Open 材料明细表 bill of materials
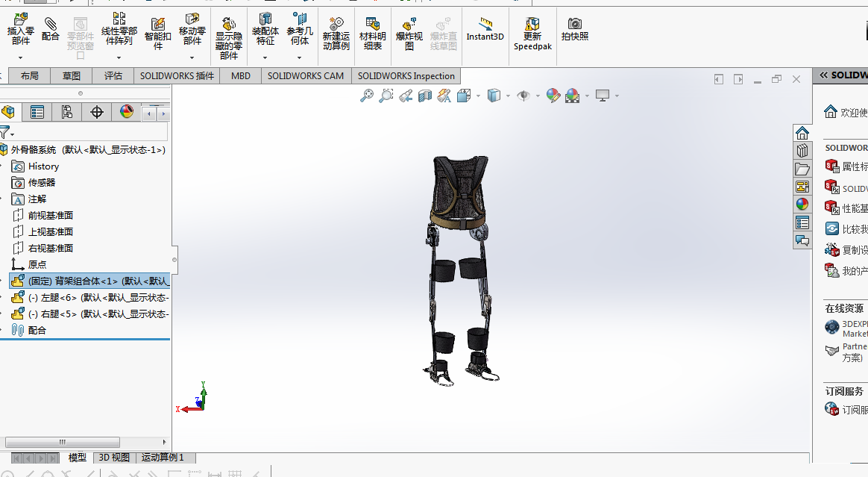 pyautogui.click(x=373, y=34)
